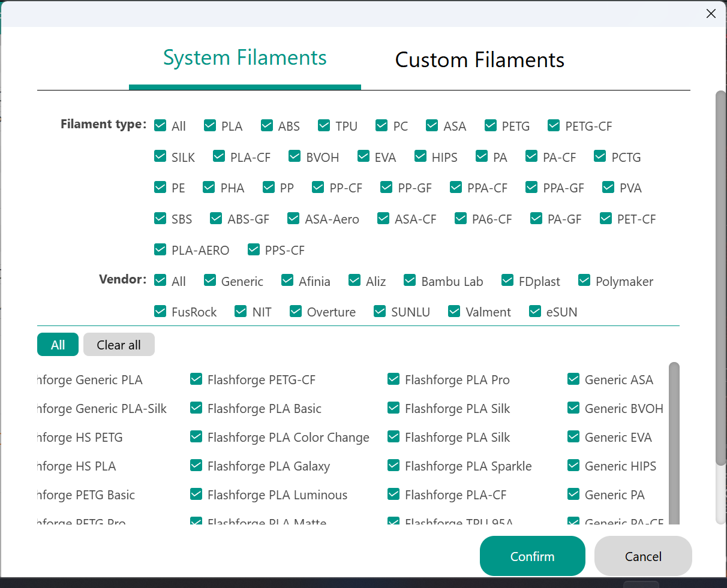Uncheck the ASA filament type

[x=432, y=125]
